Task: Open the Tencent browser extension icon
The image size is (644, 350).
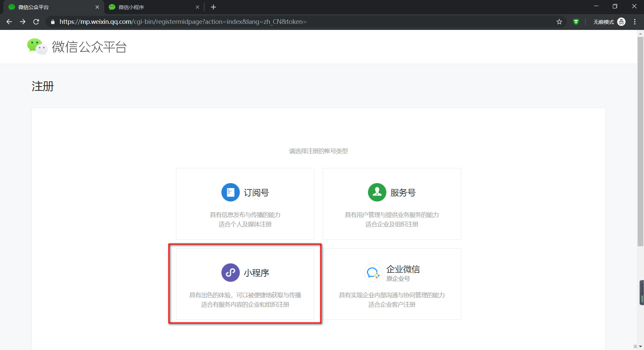Action: tap(576, 21)
